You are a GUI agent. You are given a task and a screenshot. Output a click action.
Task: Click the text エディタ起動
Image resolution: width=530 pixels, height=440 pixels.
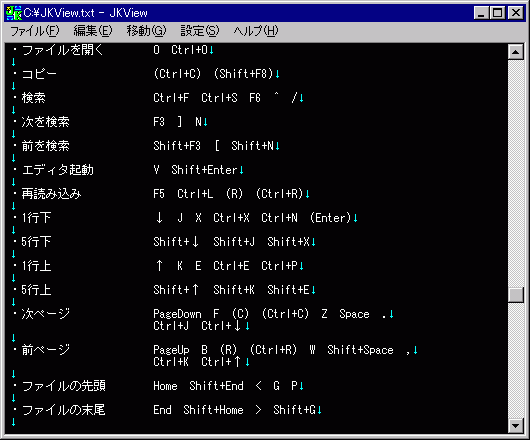[57, 170]
